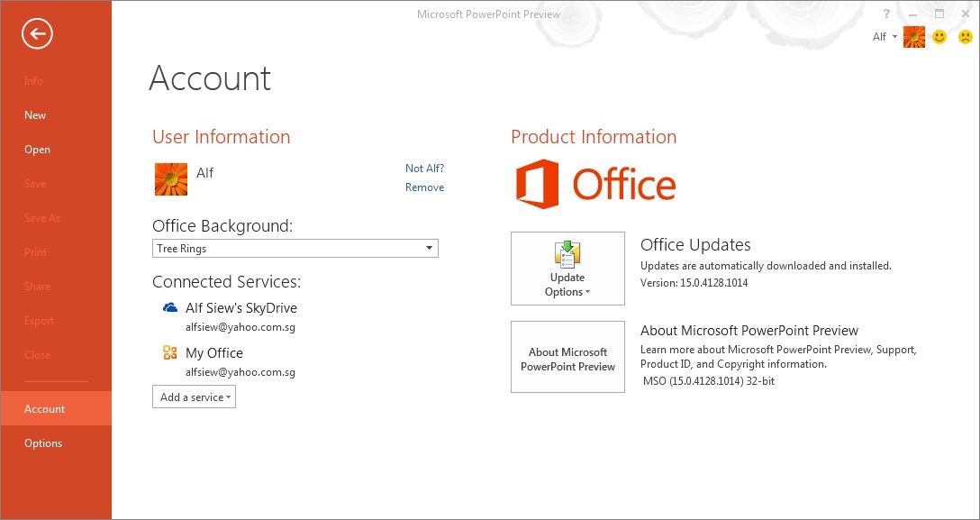This screenshot has height=520, width=980.
Task: Send a smile feedback icon
Action: pyautogui.click(x=939, y=37)
